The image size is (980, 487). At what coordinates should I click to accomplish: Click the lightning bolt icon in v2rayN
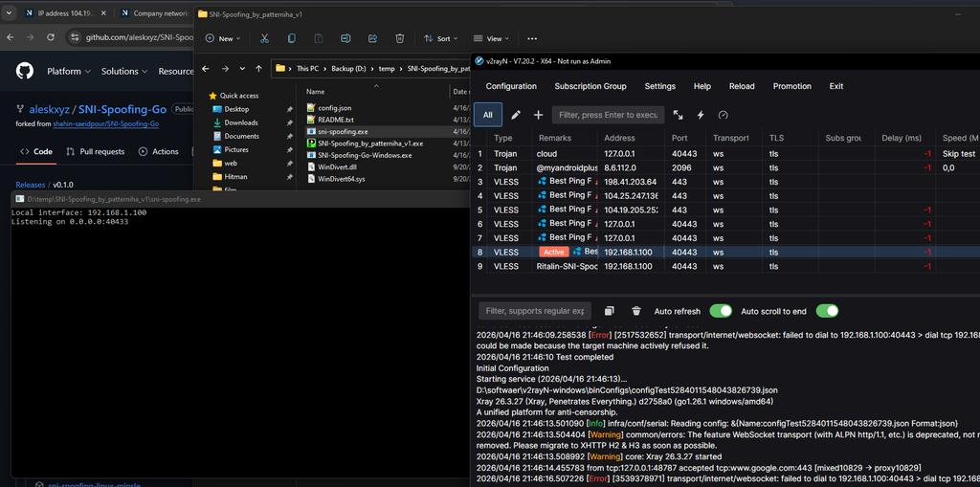point(701,115)
